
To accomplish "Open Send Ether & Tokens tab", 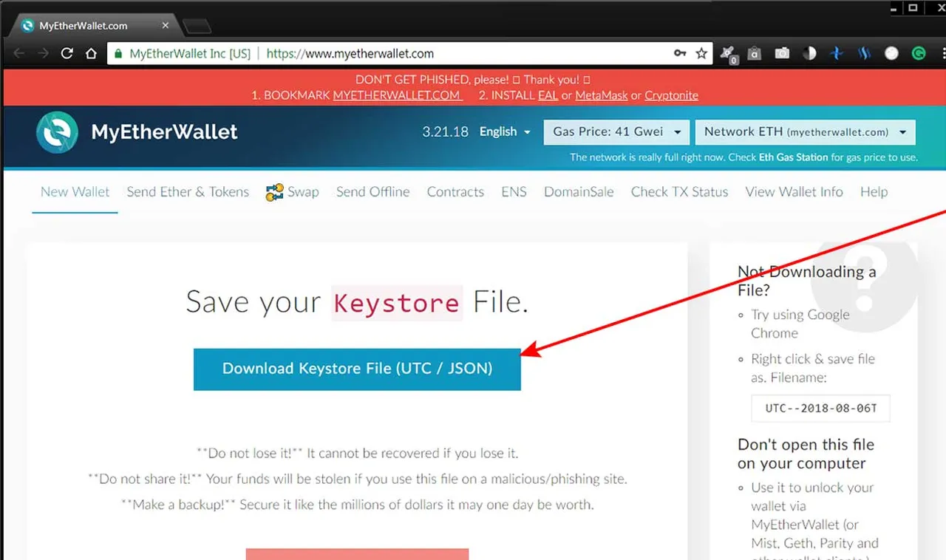I will (x=188, y=192).
